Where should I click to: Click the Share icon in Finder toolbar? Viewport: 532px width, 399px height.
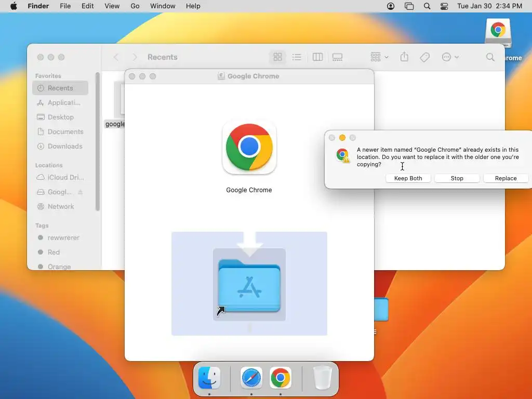pos(404,57)
